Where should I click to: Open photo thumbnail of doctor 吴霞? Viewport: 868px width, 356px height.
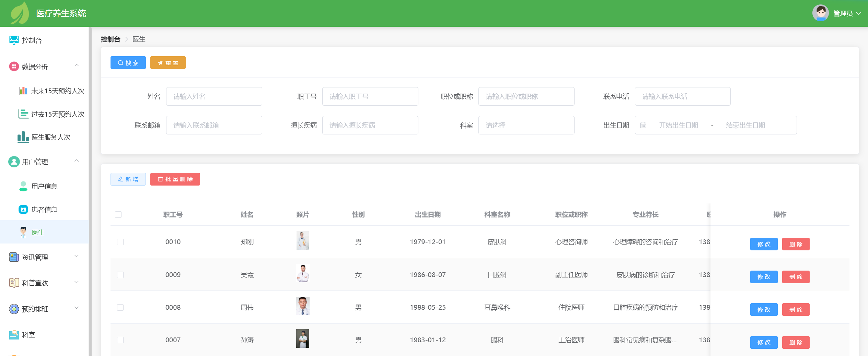tap(303, 273)
